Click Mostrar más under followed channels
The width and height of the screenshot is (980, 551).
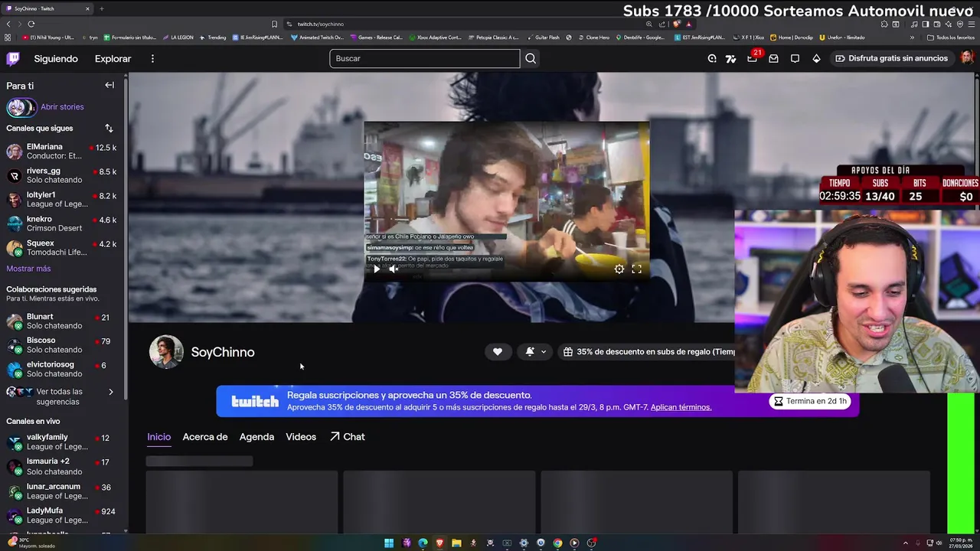[28, 269]
